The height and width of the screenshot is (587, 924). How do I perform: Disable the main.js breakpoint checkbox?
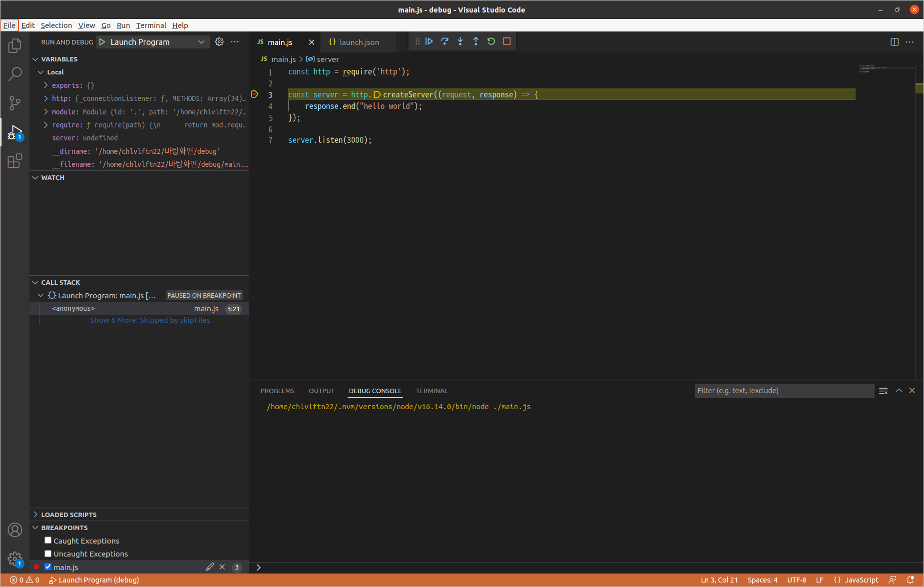coord(48,567)
